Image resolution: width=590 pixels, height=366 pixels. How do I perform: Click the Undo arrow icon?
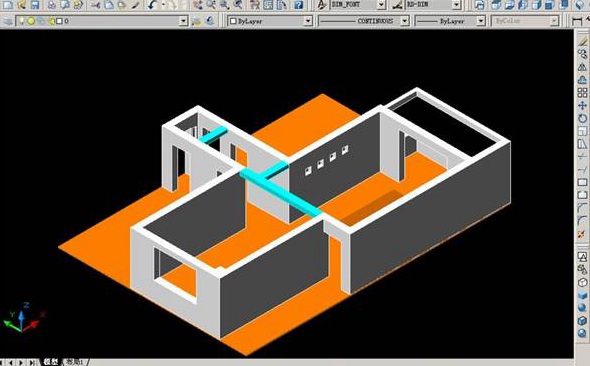click(152, 5)
